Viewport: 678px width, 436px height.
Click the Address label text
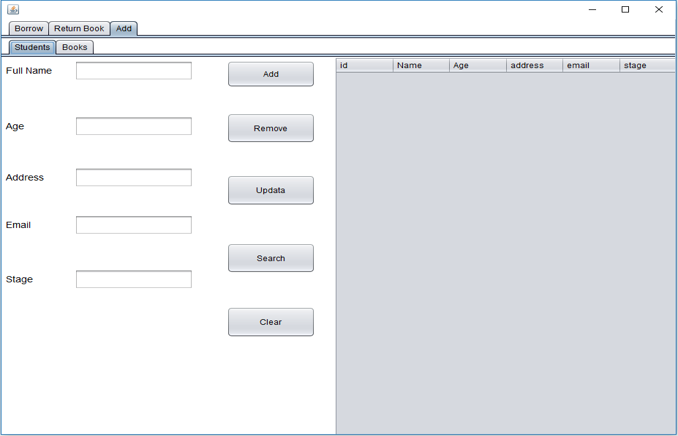click(25, 177)
